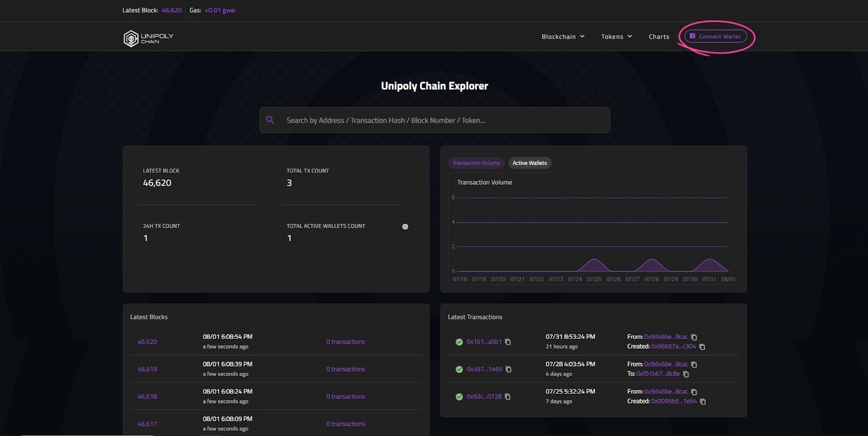Copy Created address 0x96b57a...c304

[702, 347]
